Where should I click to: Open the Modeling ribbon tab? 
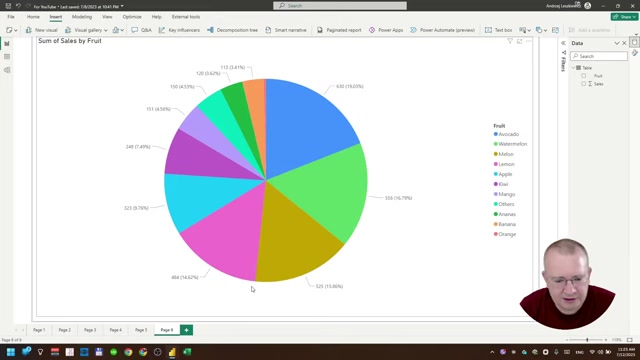82,17
